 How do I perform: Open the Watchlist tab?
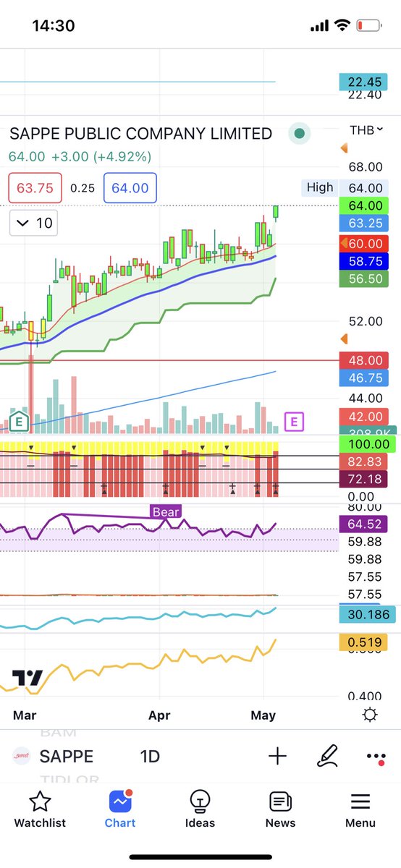[40, 809]
